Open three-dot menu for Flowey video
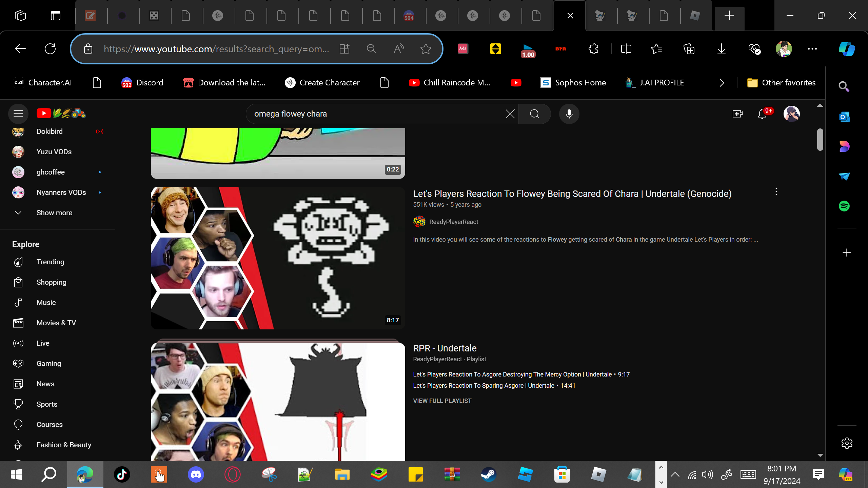The image size is (868, 488). (776, 192)
